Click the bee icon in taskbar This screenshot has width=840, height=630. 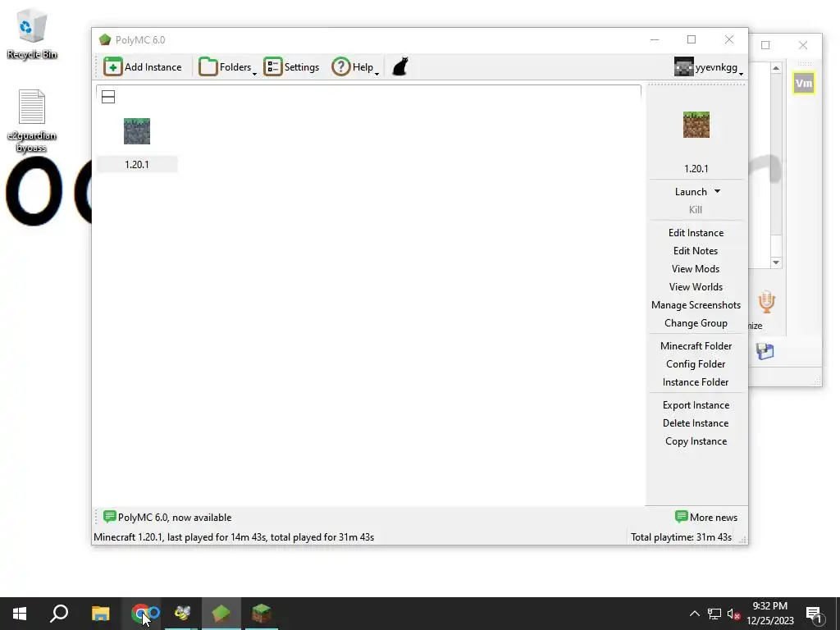181,614
